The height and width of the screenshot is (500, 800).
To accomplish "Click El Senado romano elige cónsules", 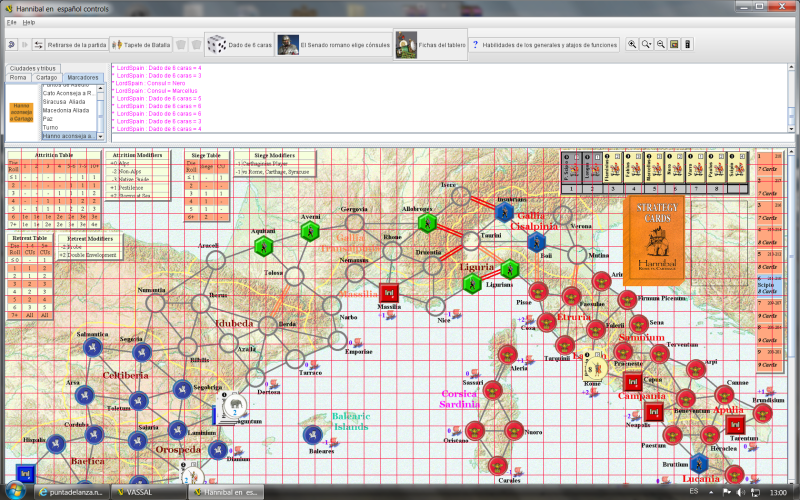I will click(x=334, y=45).
